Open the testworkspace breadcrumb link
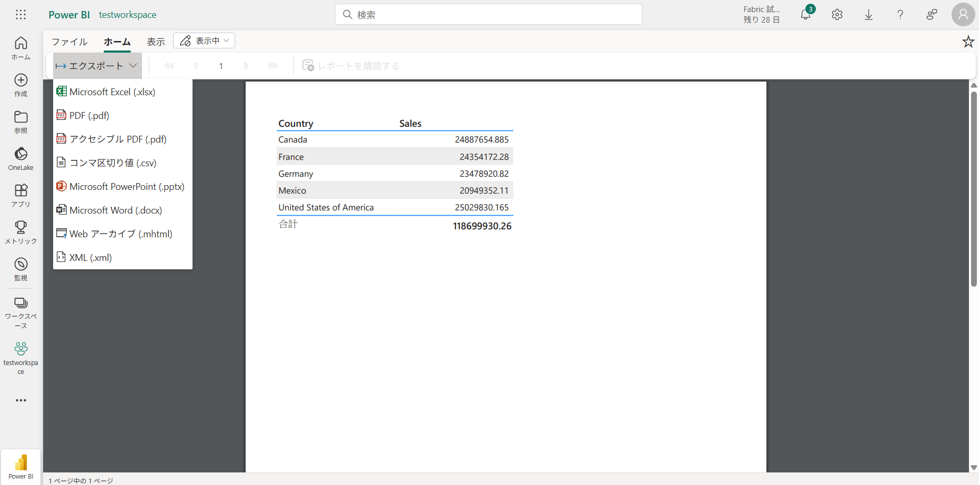The width and height of the screenshot is (980, 485). click(127, 15)
